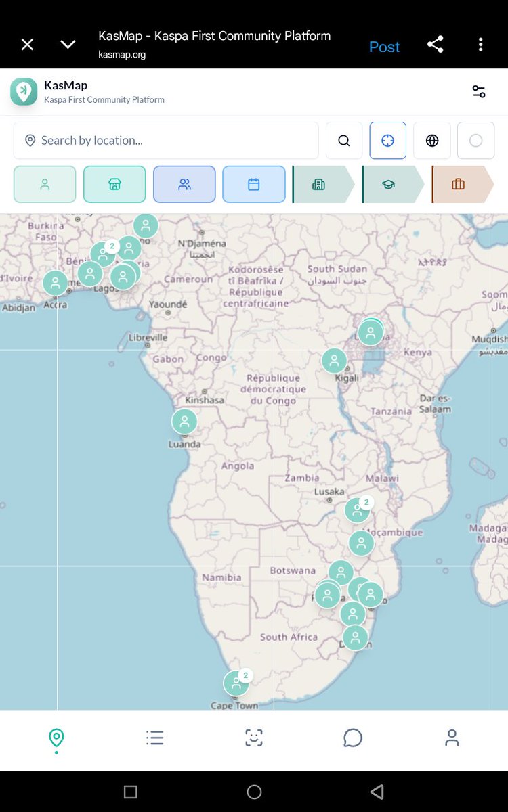Tap the Android home circle button
Image resolution: width=508 pixels, height=812 pixels.
coord(254,792)
